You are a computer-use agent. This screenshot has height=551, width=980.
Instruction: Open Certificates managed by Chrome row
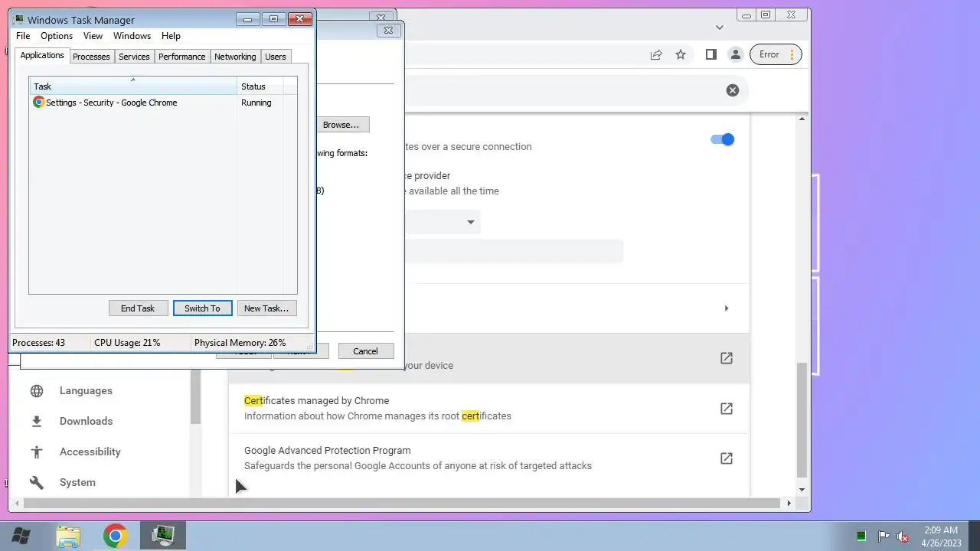point(489,409)
